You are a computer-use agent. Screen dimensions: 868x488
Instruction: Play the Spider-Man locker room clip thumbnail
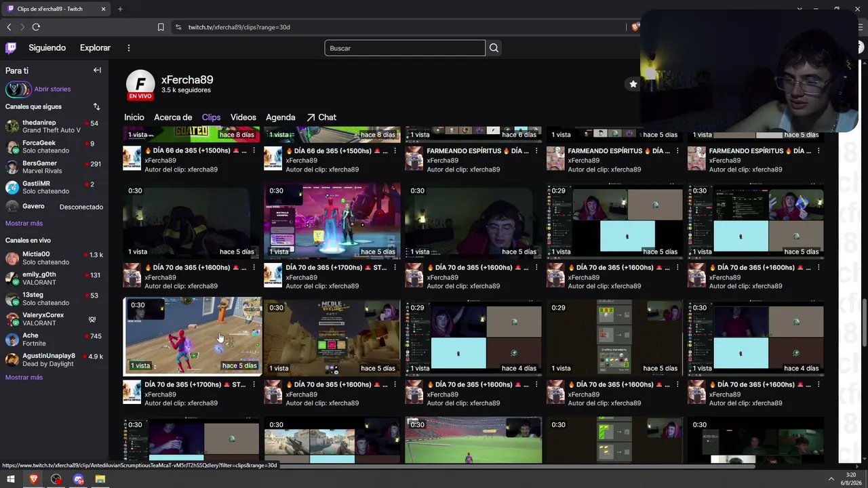point(332,220)
